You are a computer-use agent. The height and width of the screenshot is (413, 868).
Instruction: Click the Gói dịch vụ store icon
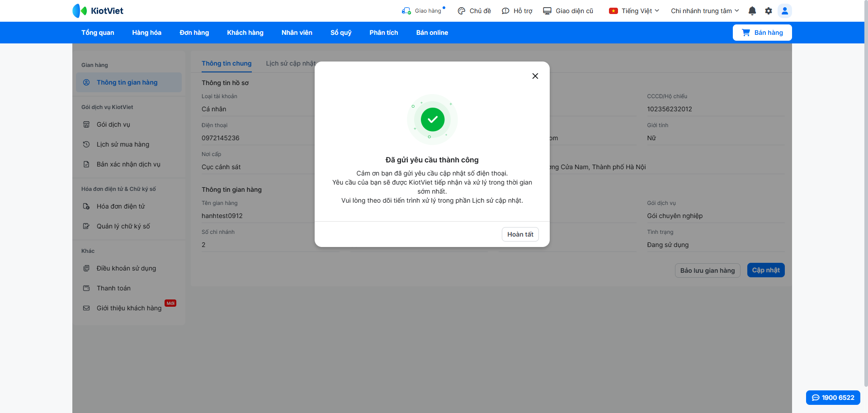click(x=86, y=124)
